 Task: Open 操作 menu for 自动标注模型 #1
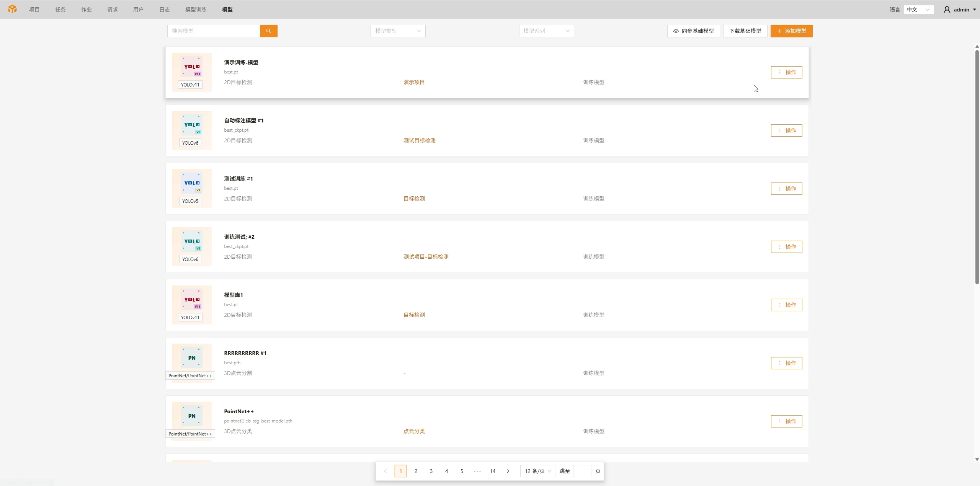(x=786, y=130)
